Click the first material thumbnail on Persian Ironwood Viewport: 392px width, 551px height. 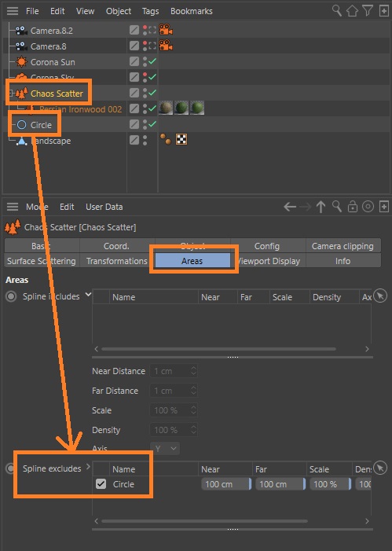point(166,108)
